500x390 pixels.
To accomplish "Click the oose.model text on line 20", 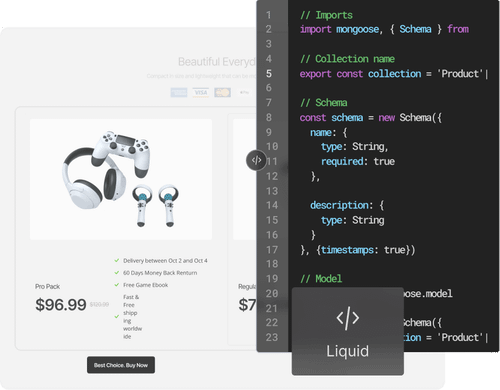I will click(x=428, y=294).
